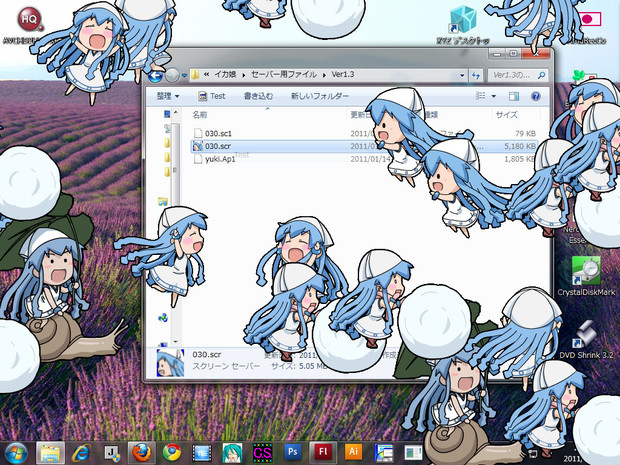Screen dimensions: 620x465
Task: Click the Test toolbar button
Action: pyautogui.click(x=212, y=96)
